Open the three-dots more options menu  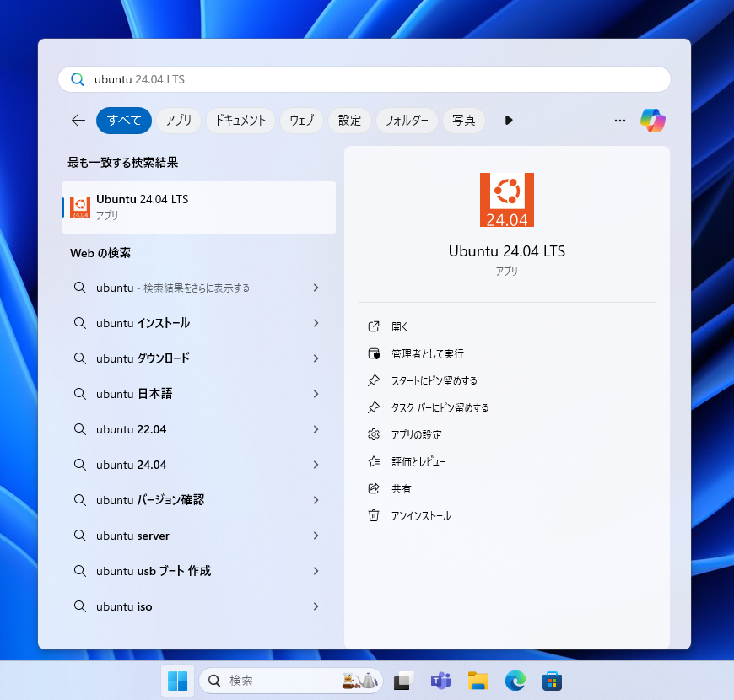pos(620,121)
